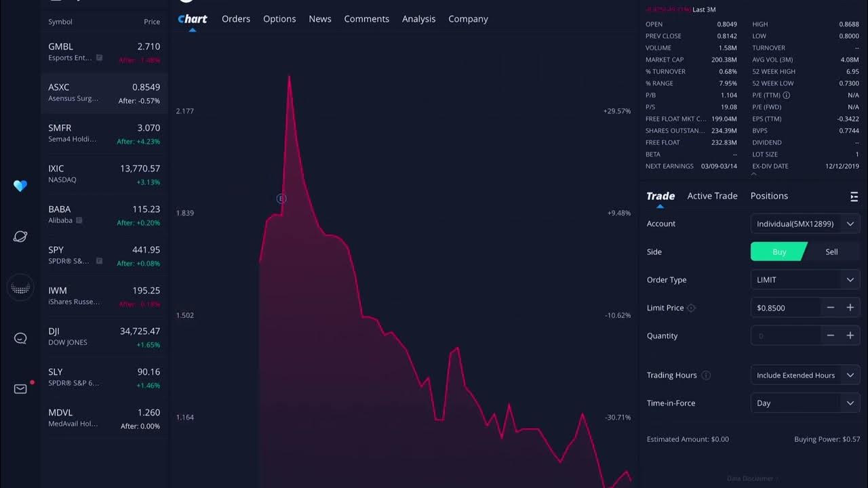Click the NEXT EARNINGS 03/09-03/14 value

(719, 166)
